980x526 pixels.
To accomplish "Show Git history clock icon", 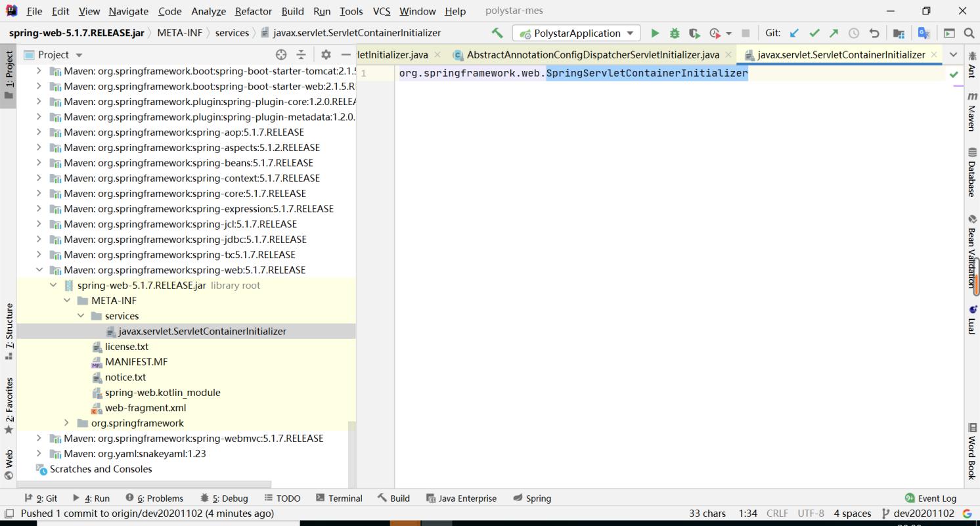I will 854,33.
